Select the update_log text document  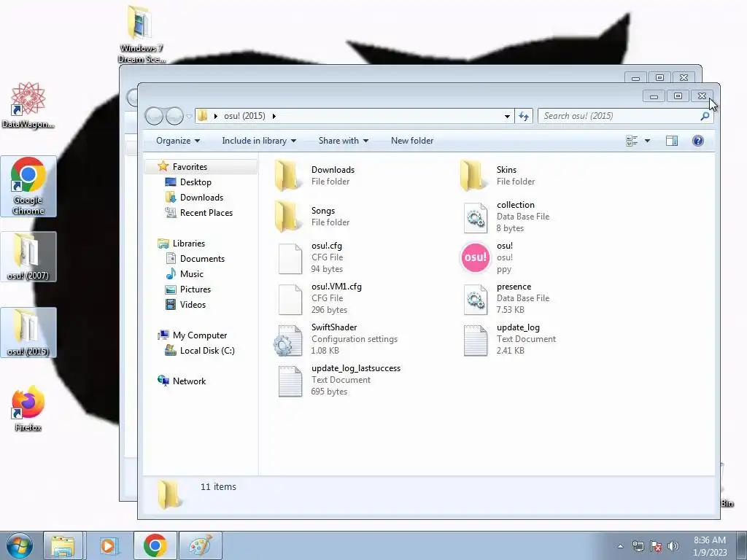(508, 339)
